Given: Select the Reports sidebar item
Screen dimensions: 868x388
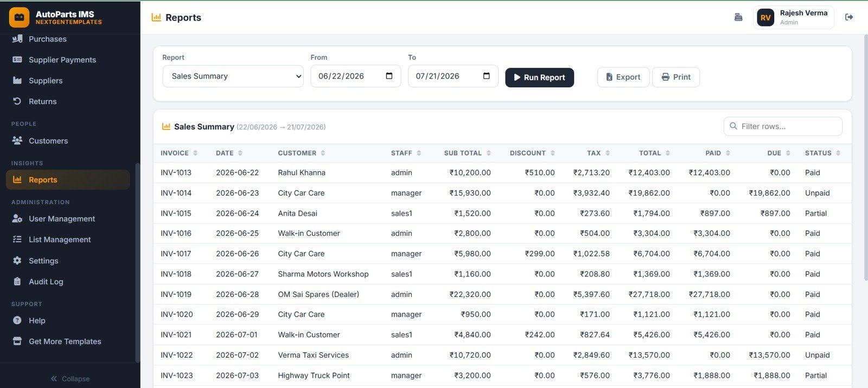Looking at the screenshot, I should (x=68, y=180).
